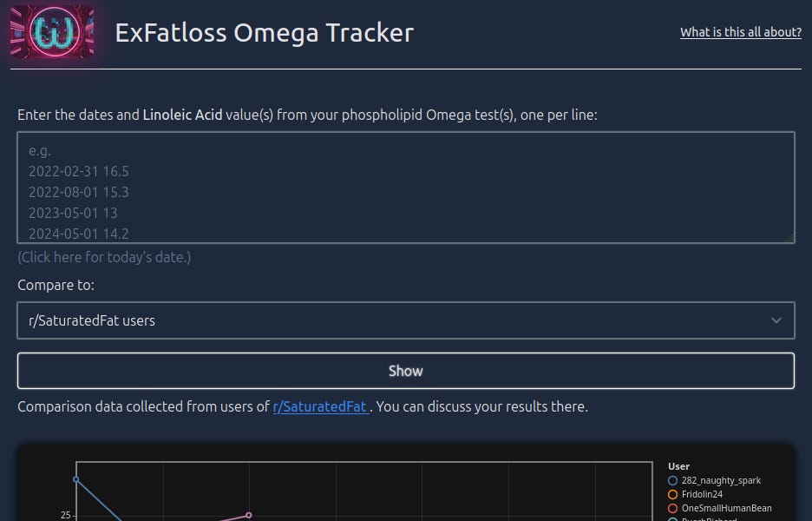
Task: Click the blue data point at the chart's top left
Action: pyautogui.click(x=75, y=479)
